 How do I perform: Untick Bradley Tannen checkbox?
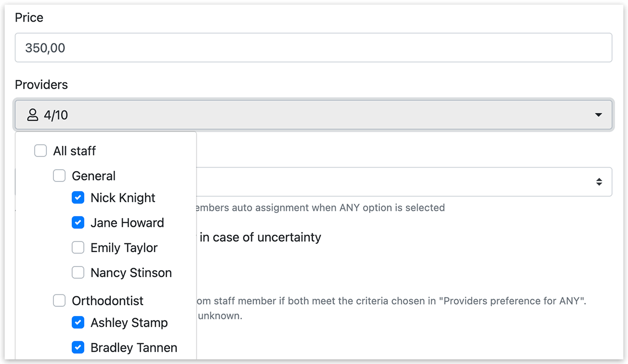click(x=78, y=348)
